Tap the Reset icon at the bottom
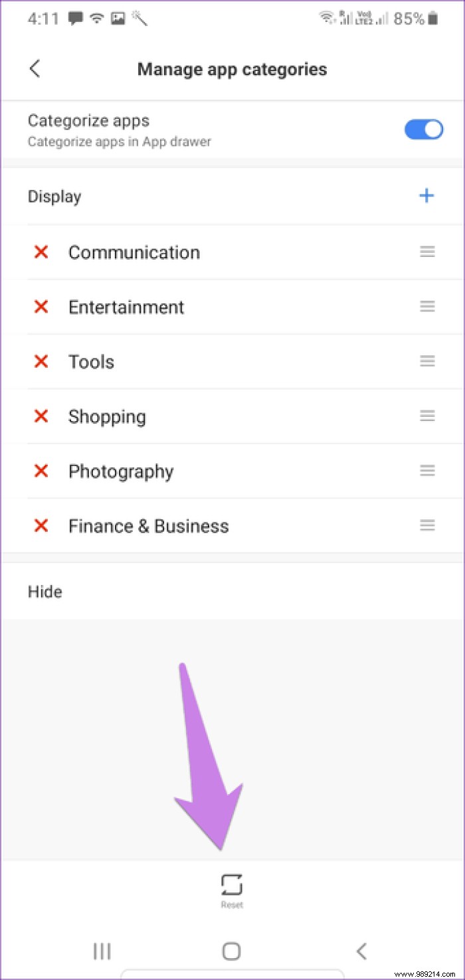This screenshot has width=465, height=980. click(x=231, y=884)
